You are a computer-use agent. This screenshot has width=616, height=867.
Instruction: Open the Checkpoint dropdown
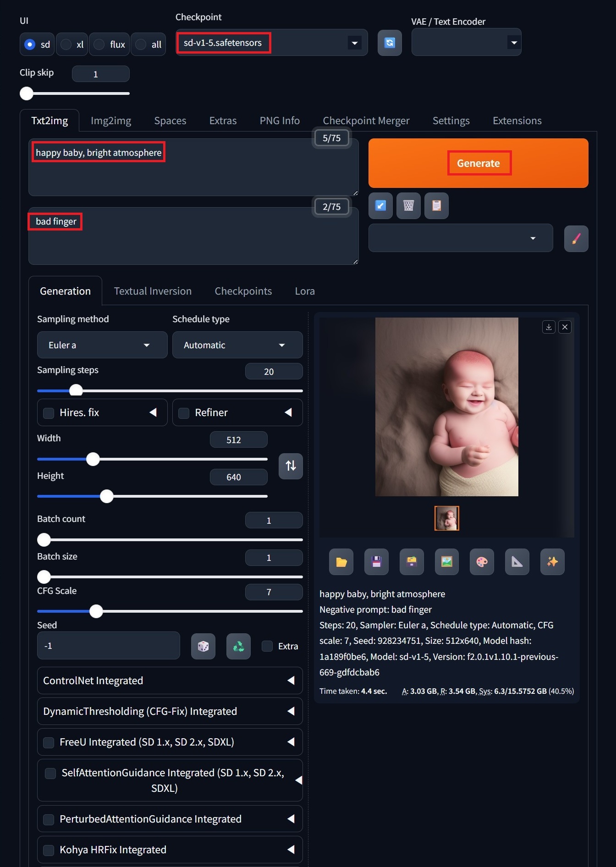click(x=272, y=43)
